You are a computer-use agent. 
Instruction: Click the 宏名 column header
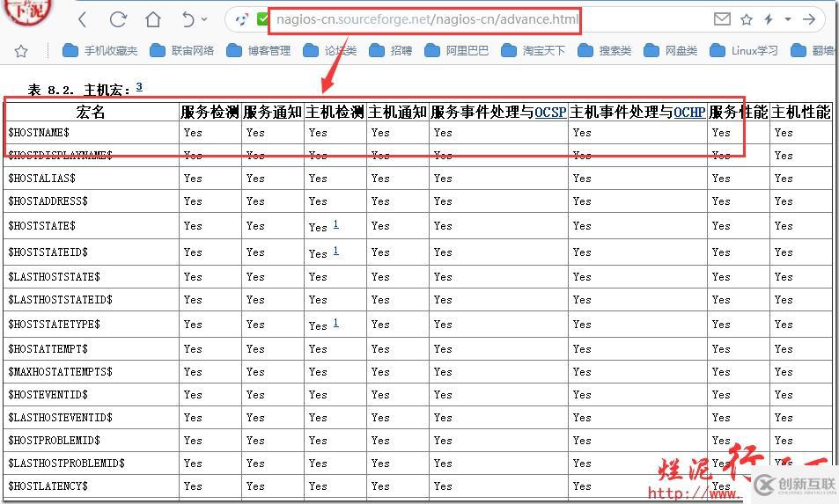click(x=91, y=112)
